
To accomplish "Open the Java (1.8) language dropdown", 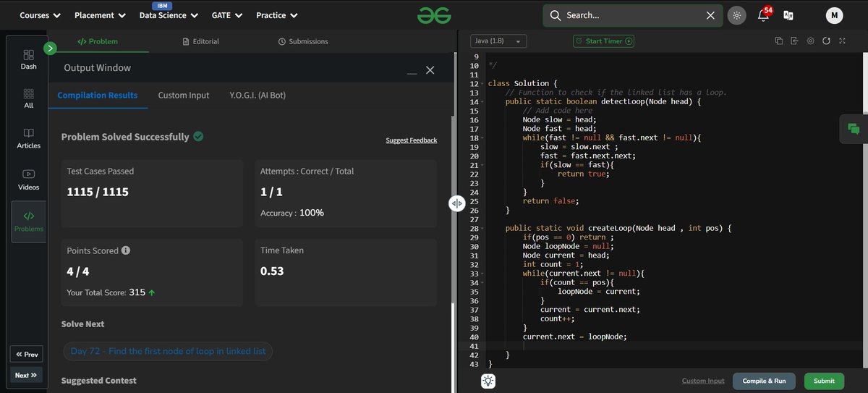I will 499,41.
